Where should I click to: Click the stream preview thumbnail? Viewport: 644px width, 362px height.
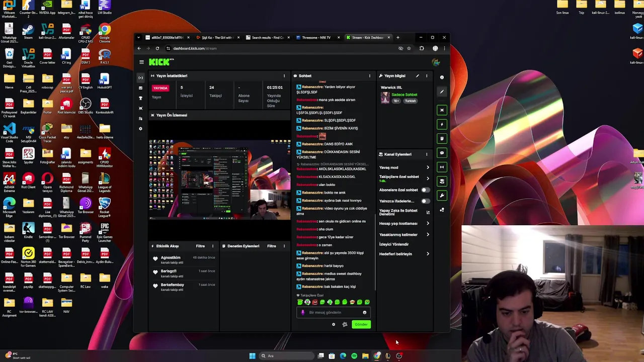[x=220, y=179]
